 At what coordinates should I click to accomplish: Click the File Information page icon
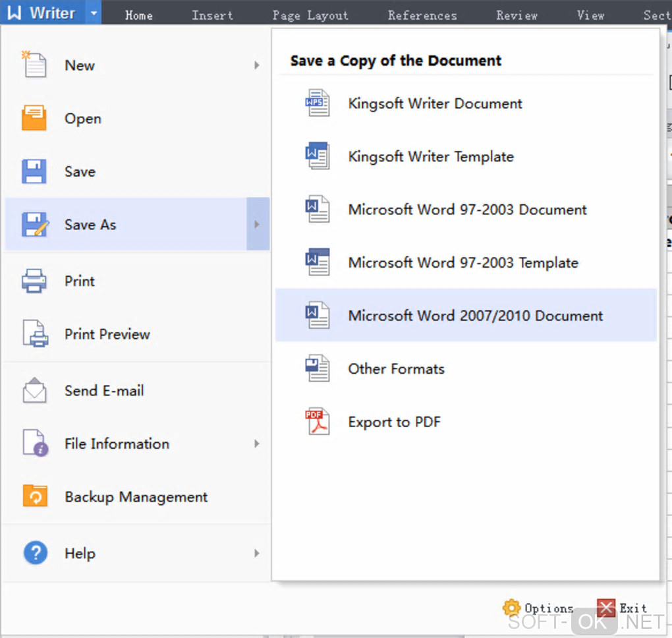point(35,443)
